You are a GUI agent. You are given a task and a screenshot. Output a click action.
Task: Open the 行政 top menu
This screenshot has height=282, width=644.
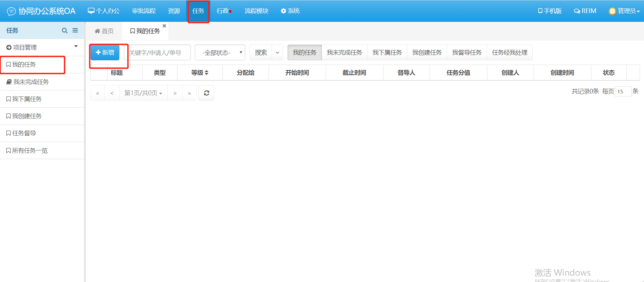tap(224, 11)
